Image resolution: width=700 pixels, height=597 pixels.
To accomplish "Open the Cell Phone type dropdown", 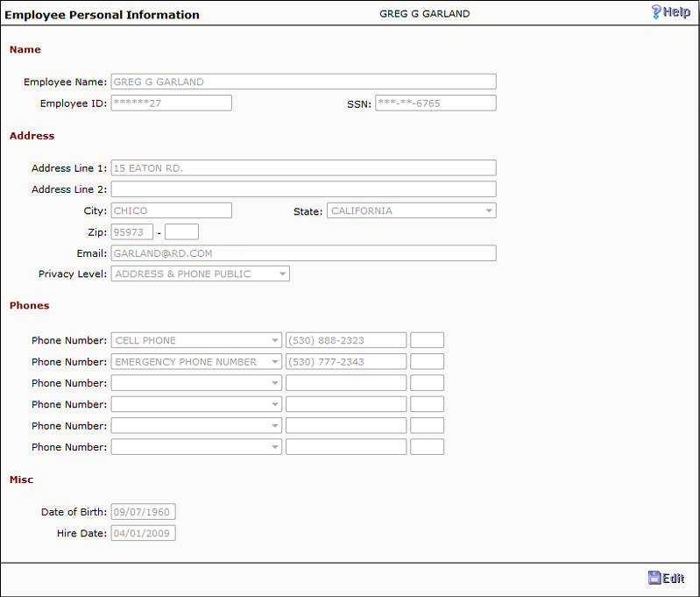I will 196,341.
